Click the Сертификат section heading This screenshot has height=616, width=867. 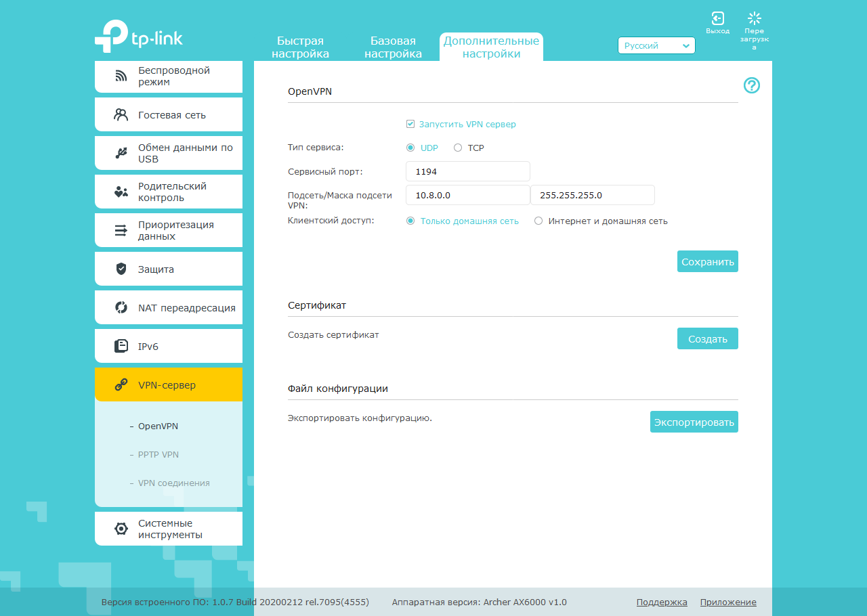coord(317,305)
